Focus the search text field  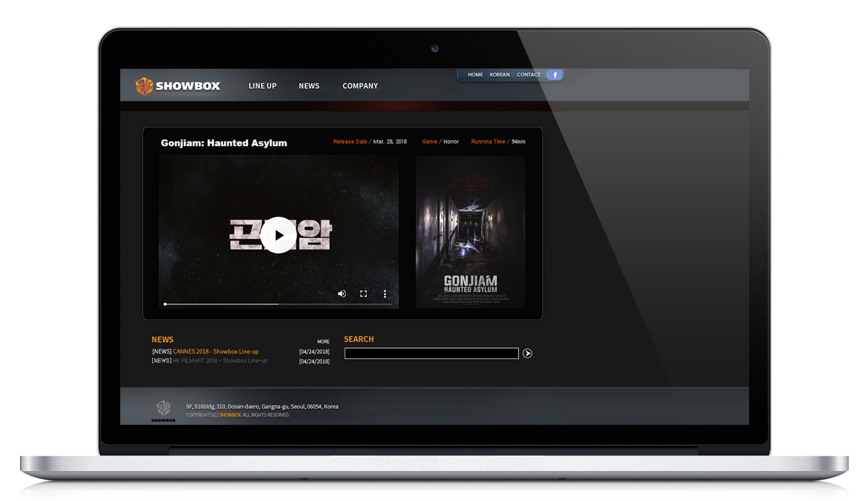(431, 353)
